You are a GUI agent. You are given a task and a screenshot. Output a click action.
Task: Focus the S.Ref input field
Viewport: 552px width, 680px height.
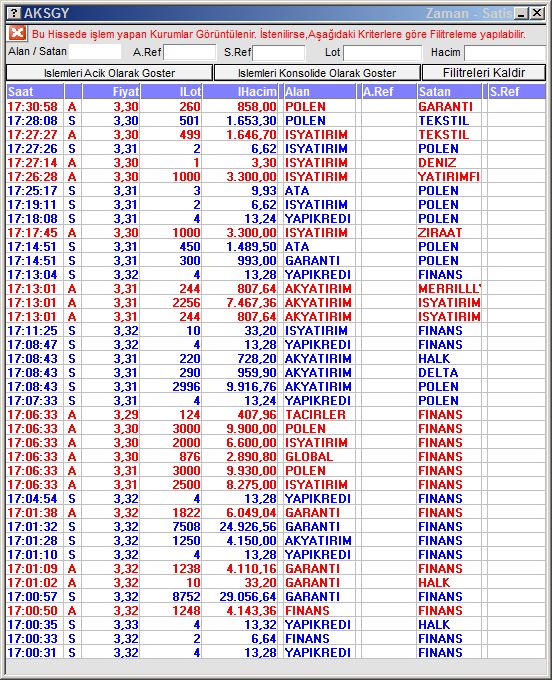(279, 53)
